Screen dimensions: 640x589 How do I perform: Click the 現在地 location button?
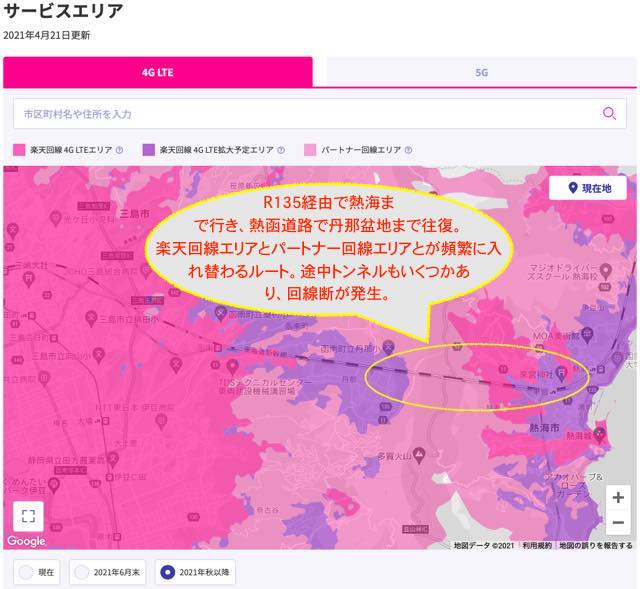588,188
